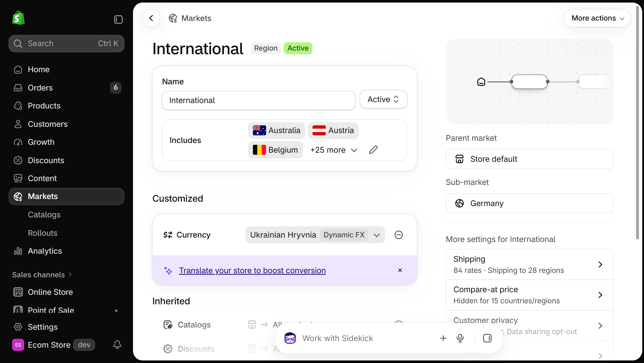Remove the Currency customization with minus icon

[x=399, y=235]
